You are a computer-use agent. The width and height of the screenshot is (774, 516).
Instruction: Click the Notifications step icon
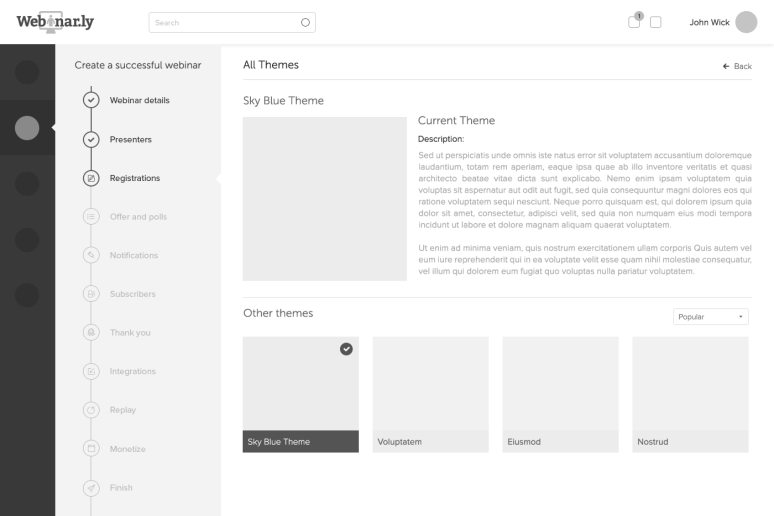click(x=91, y=255)
